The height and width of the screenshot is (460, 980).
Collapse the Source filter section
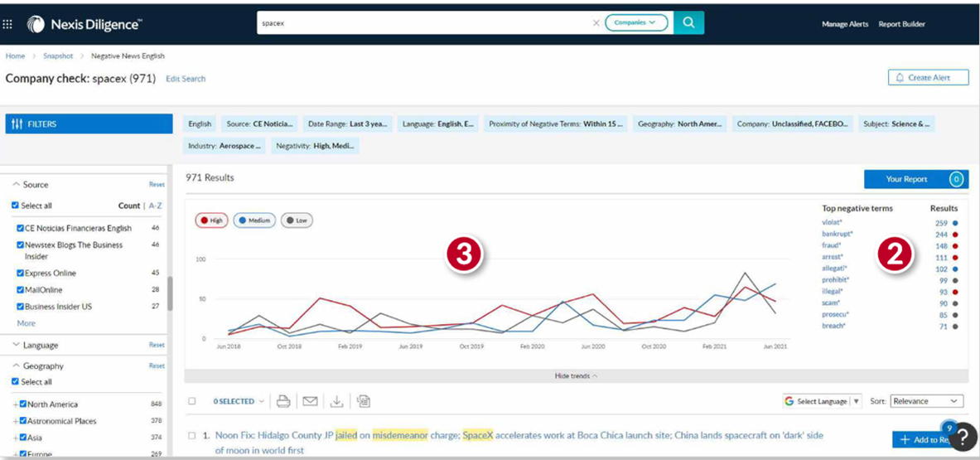[17, 184]
